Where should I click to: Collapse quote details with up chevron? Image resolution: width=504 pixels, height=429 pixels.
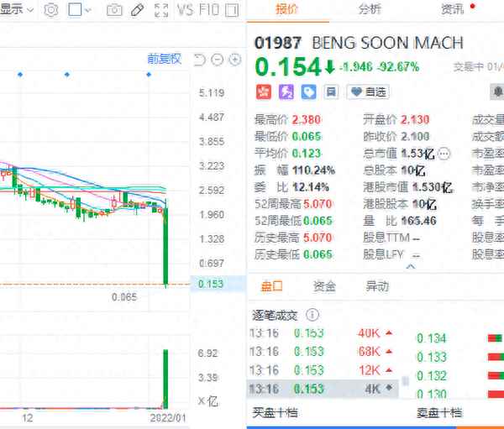411,266
